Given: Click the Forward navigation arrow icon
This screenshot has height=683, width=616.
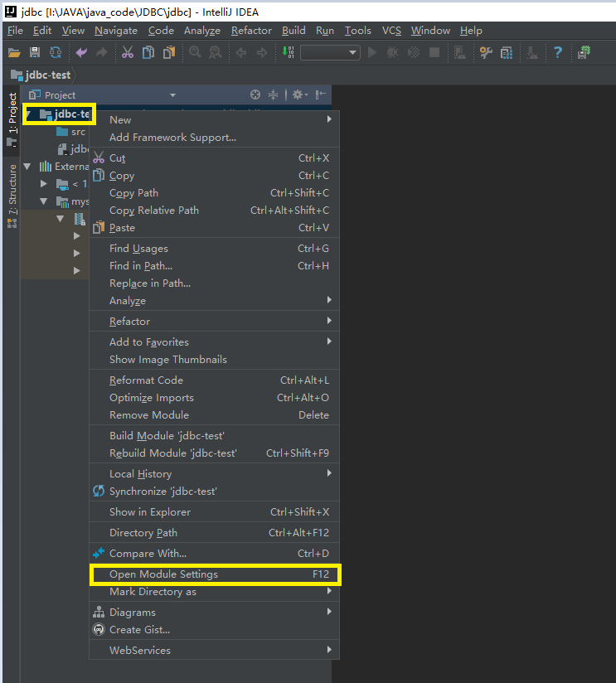Looking at the screenshot, I should [262, 53].
